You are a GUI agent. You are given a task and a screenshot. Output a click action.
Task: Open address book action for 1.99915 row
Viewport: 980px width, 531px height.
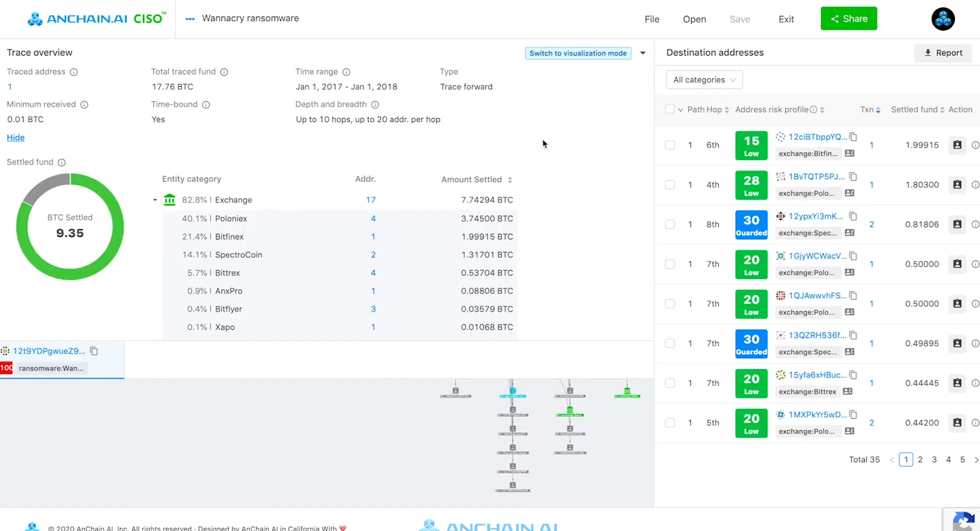click(x=957, y=145)
